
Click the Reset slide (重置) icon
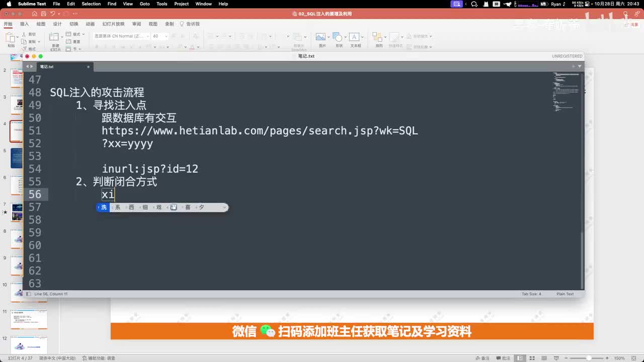coord(68,42)
